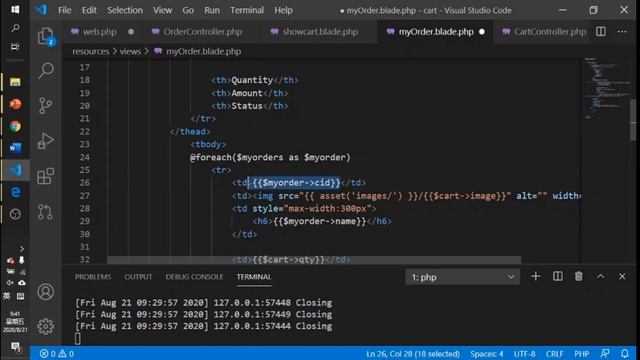Open the Edit menu

click(x=89, y=10)
